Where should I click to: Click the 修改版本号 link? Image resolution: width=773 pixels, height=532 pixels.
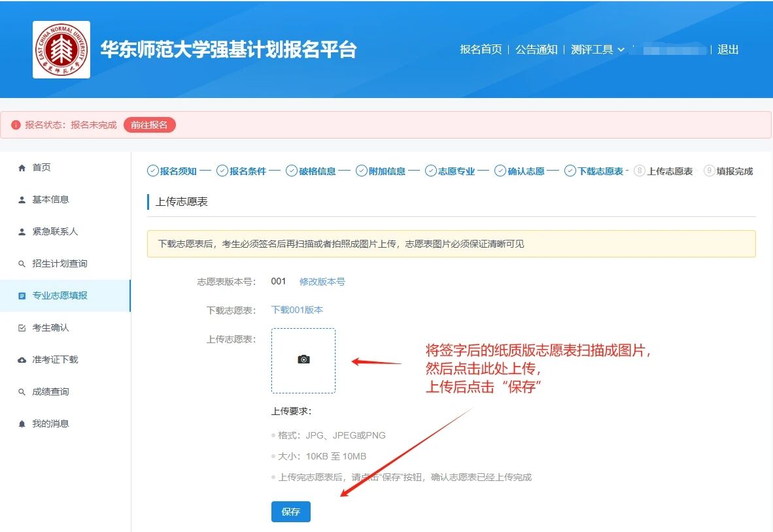[322, 282]
